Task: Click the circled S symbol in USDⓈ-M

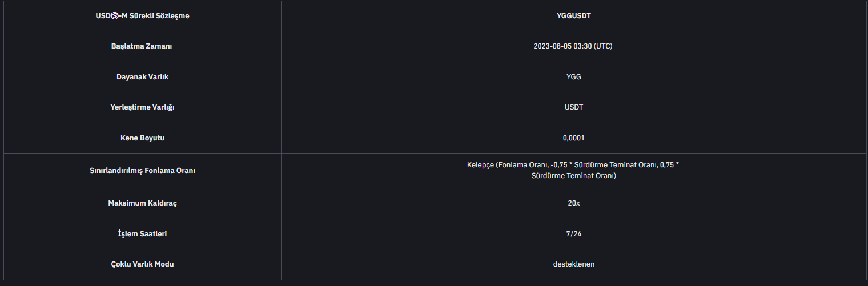Action: (x=114, y=16)
